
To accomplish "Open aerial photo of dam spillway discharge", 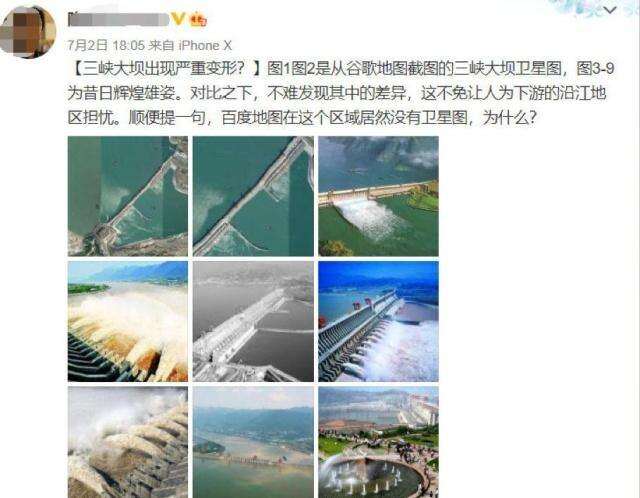I will click(378, 196).
